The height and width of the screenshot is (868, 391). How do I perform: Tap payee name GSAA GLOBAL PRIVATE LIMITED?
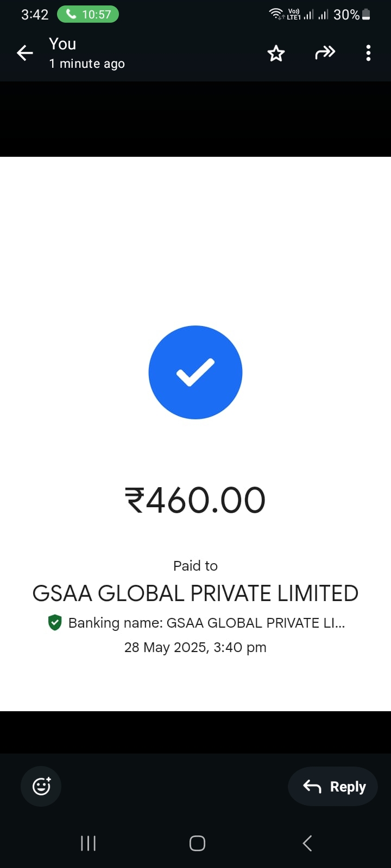pos(195,593)
